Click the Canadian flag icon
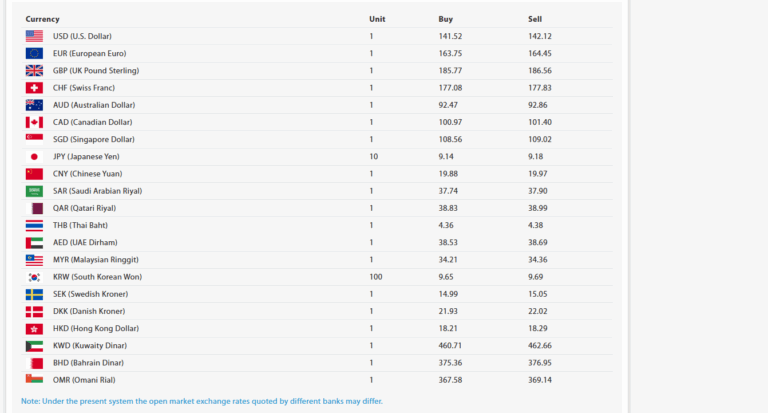The height and width of the screenshot is (413, 768). pos(34,122)
